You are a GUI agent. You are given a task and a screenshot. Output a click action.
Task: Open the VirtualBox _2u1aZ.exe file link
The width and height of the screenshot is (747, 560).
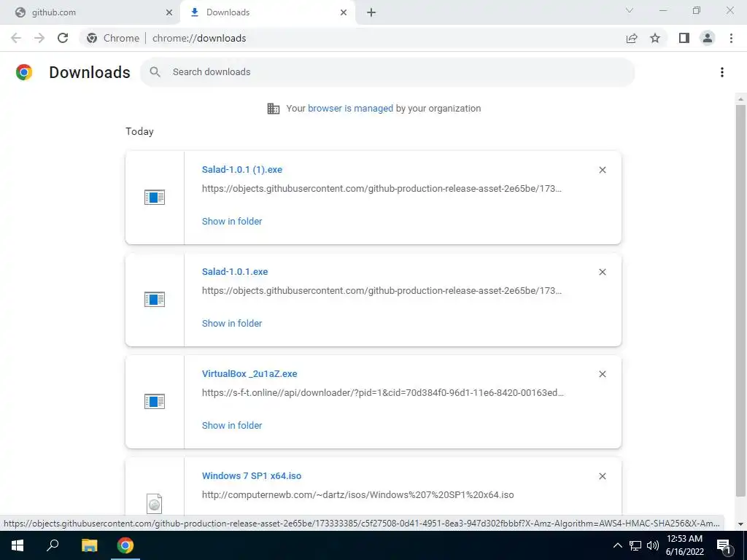[249, 374]
